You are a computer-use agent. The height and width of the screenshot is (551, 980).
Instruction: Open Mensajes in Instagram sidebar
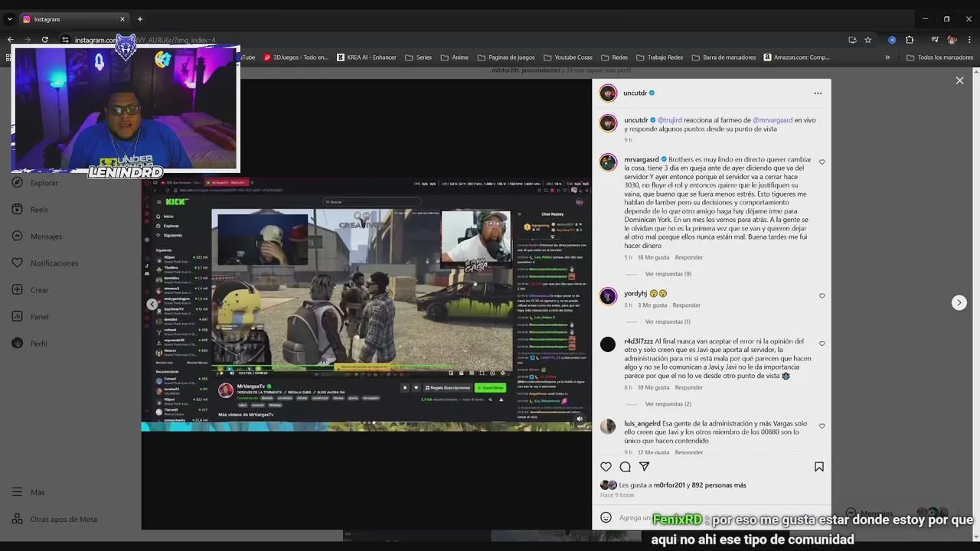coord(37,236)
